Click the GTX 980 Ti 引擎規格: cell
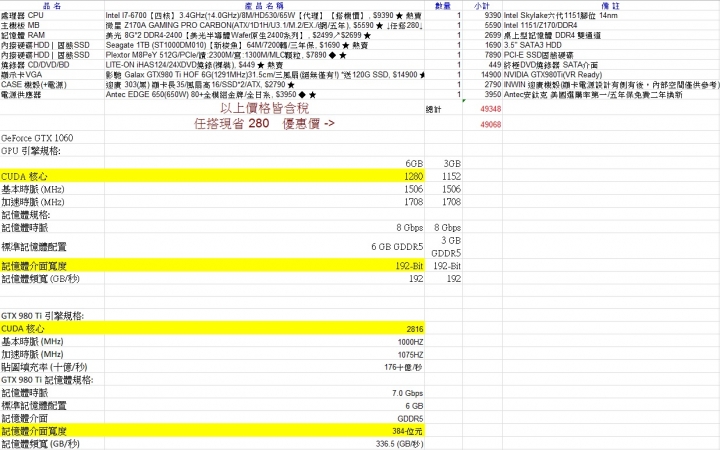Viewport: 720px width, 450px height. pos(52,316)
